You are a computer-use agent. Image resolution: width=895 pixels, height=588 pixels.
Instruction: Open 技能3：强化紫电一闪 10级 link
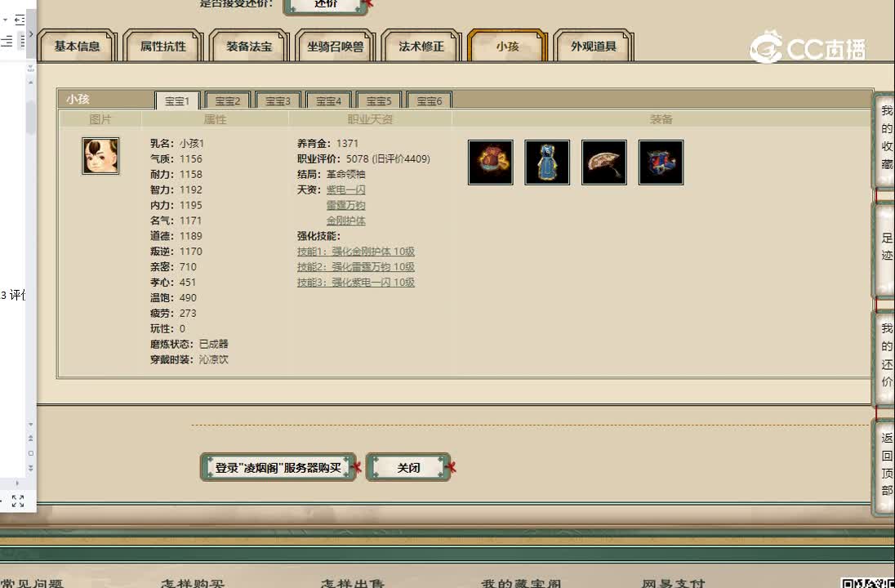tap(355, 282)
